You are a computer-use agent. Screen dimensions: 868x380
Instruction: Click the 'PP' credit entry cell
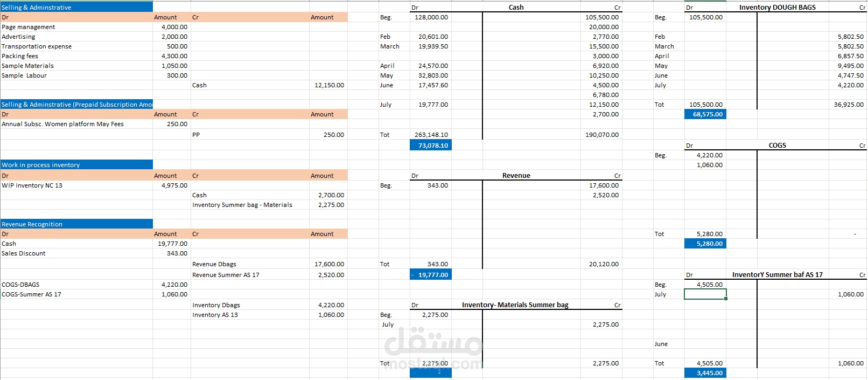point(250,135)
